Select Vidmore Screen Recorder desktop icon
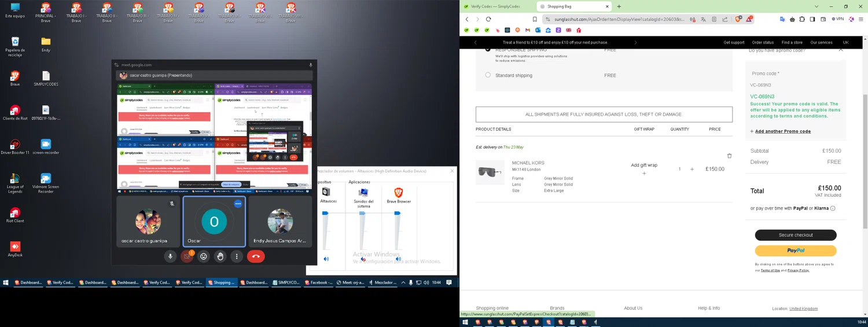This screenshot has height=327, width=868. [46, 183]
